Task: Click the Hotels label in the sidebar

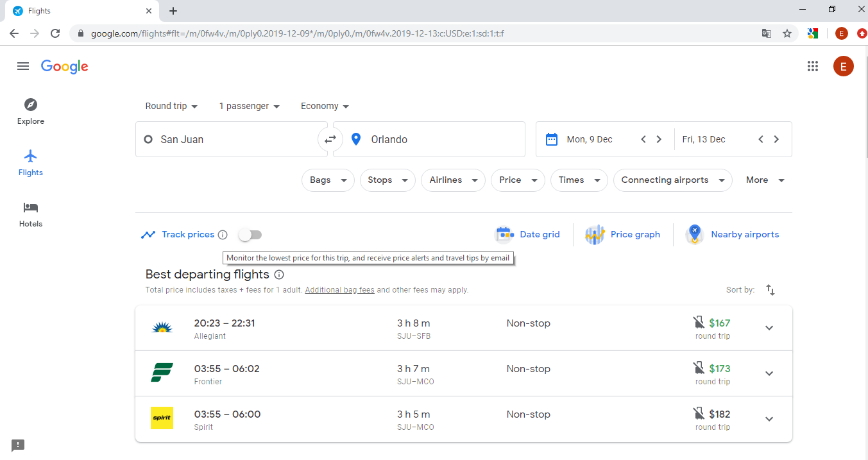Action: pyautogui.click(x=31, y=224)
